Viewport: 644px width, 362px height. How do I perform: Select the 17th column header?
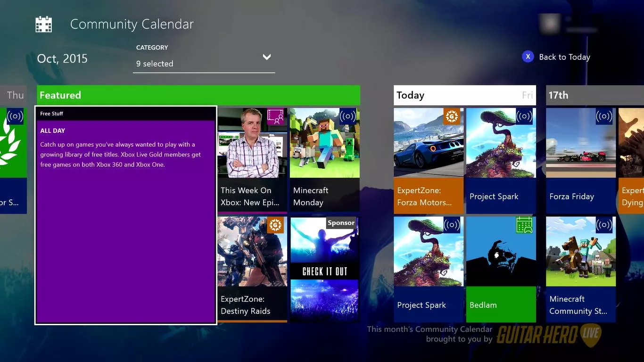coord(595,95)
